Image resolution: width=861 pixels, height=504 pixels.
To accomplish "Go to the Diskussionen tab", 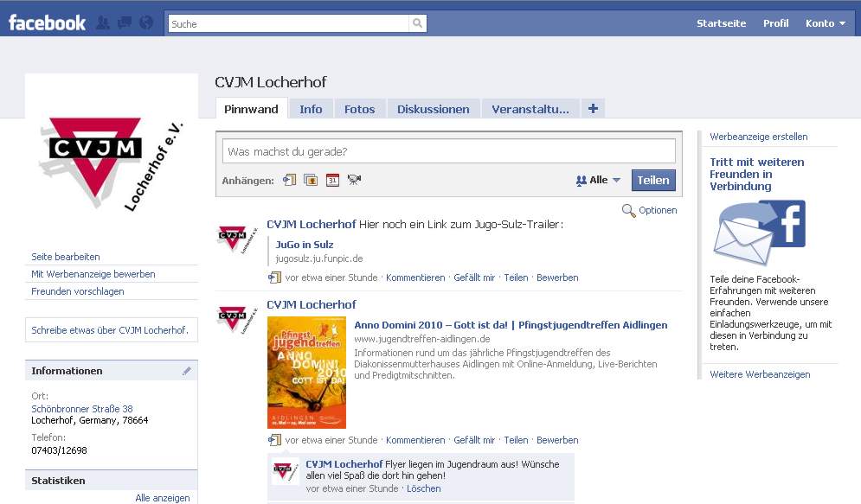I will tap(434, 109).
